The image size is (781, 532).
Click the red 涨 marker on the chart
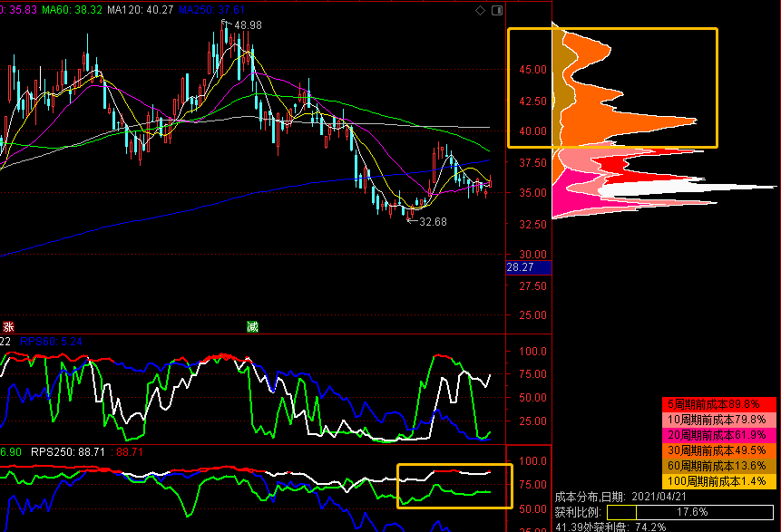[x=8, y=327]
